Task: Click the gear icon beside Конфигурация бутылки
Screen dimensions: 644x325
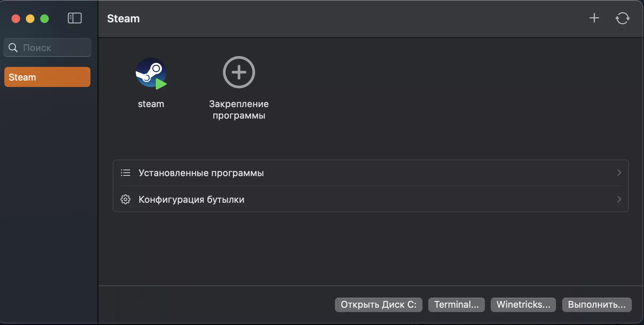Action: point(125,199)
